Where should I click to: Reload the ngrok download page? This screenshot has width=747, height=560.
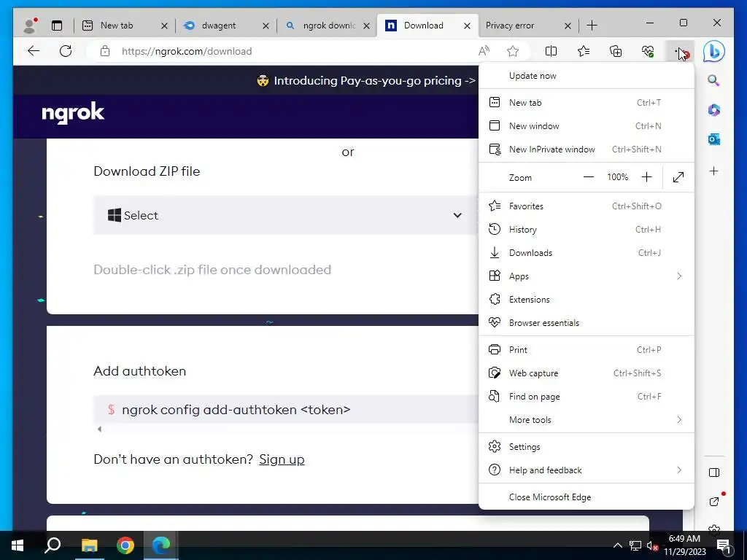[66, 51]
